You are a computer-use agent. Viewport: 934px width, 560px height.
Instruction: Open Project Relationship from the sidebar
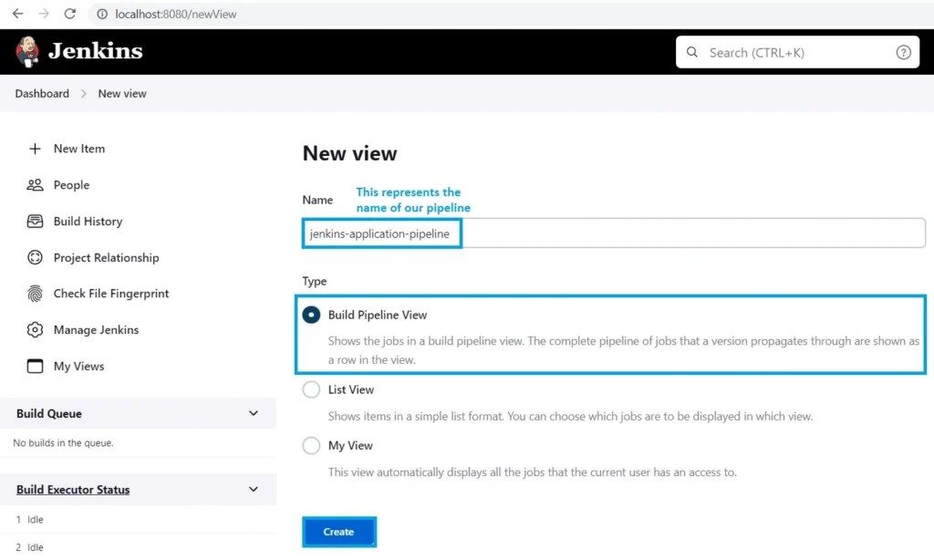[x=106, y=257]
